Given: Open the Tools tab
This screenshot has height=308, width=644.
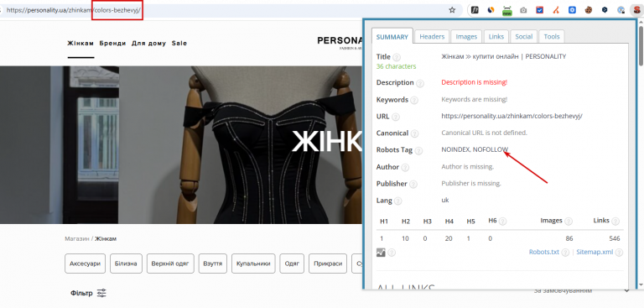Looking at the screenshot, I should 552,37.
